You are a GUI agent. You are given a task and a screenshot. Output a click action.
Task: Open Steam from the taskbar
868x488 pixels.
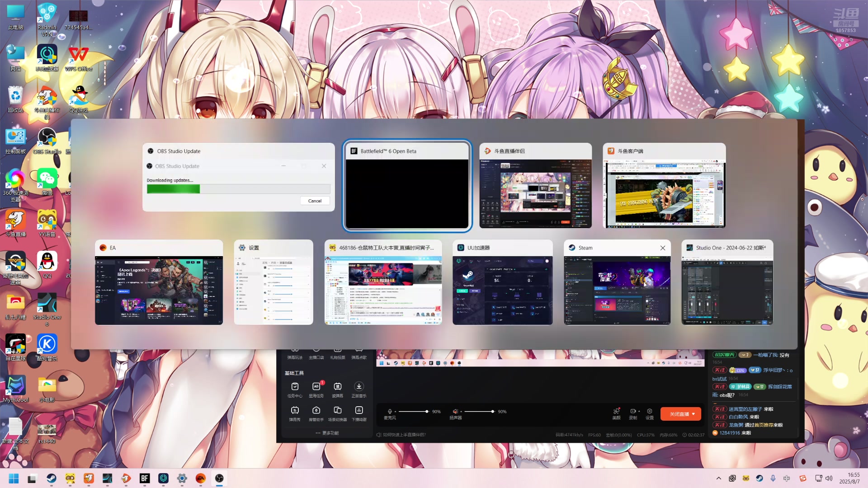click(51, 479)
